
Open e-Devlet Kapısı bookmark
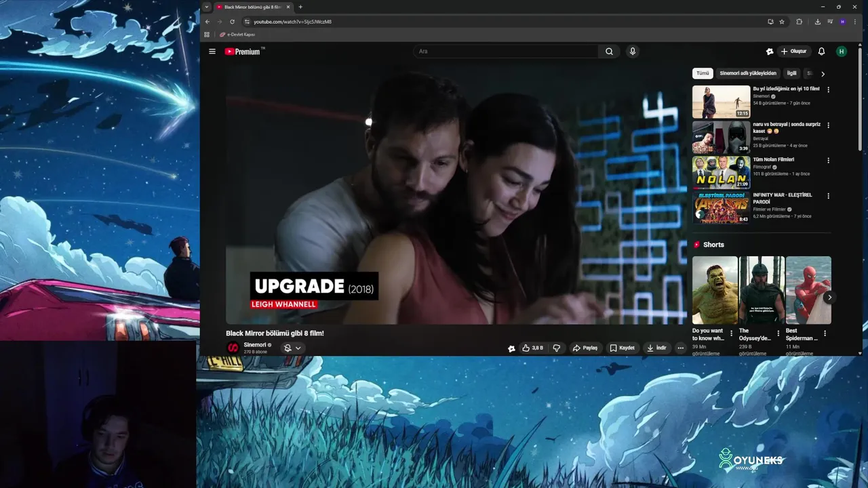pyautogui.click(x=237, y=34)
